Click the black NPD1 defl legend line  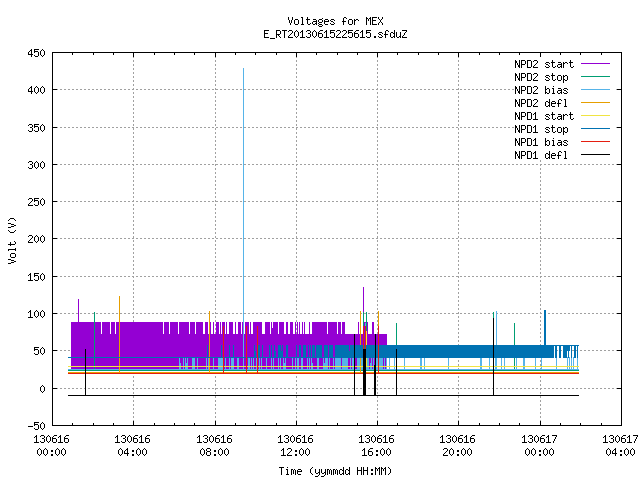[x=596, y=155]
